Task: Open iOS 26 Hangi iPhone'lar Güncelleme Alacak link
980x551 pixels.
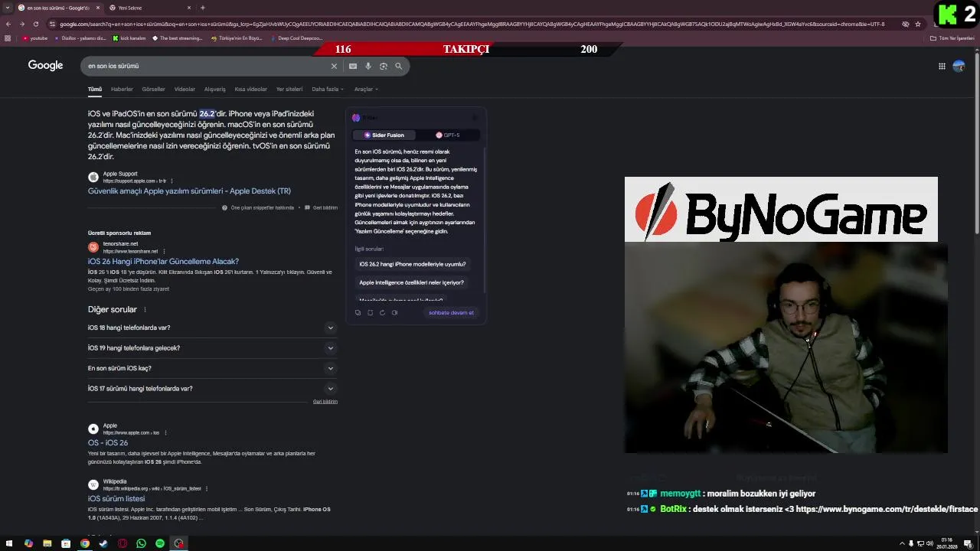Action: click(163, 262)
